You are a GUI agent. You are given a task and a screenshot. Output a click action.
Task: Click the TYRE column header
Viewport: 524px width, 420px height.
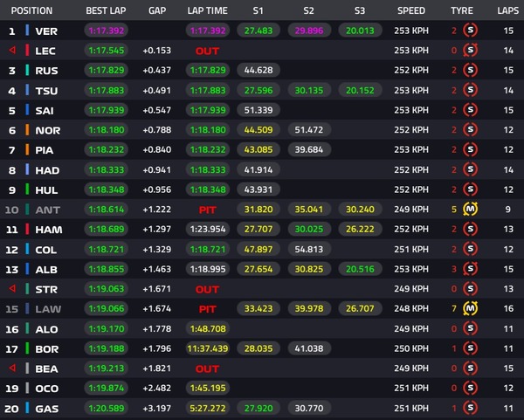pos(461,10)
